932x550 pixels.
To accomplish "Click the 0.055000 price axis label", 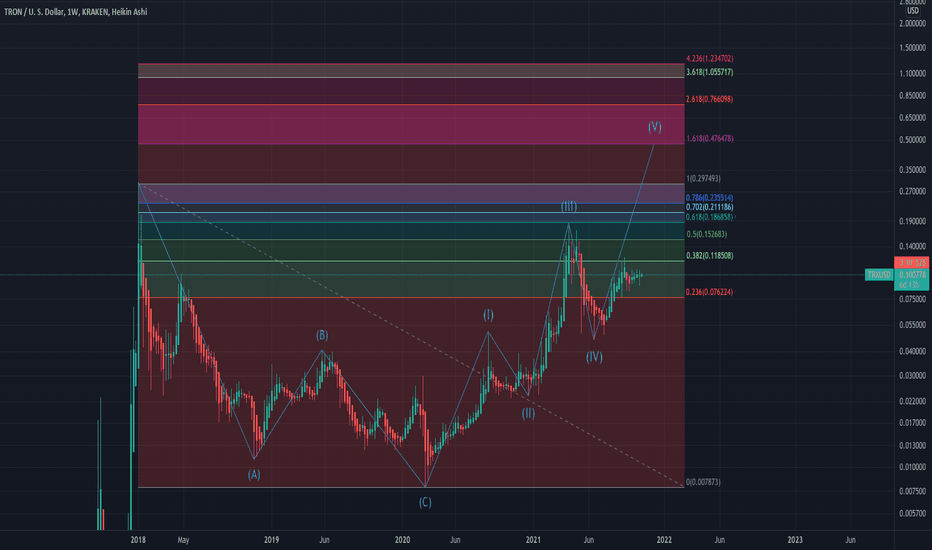I will click(912, 325).
